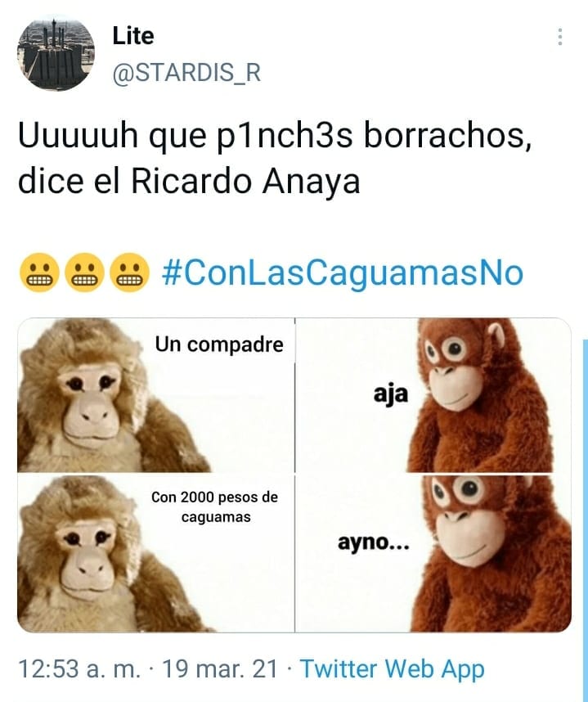Click the middle grimacing emoji
The height and width of the screenshot is (702, 588).
(x=84, y=272)
